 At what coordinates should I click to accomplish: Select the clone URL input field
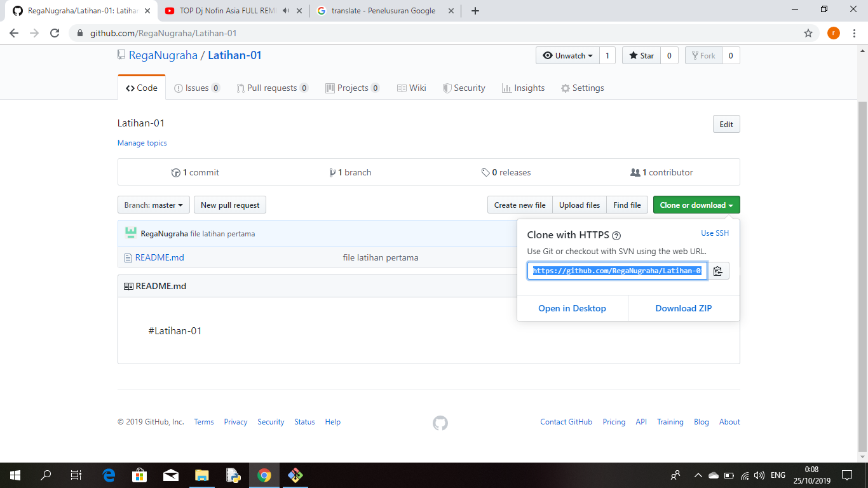pos(616,270)
